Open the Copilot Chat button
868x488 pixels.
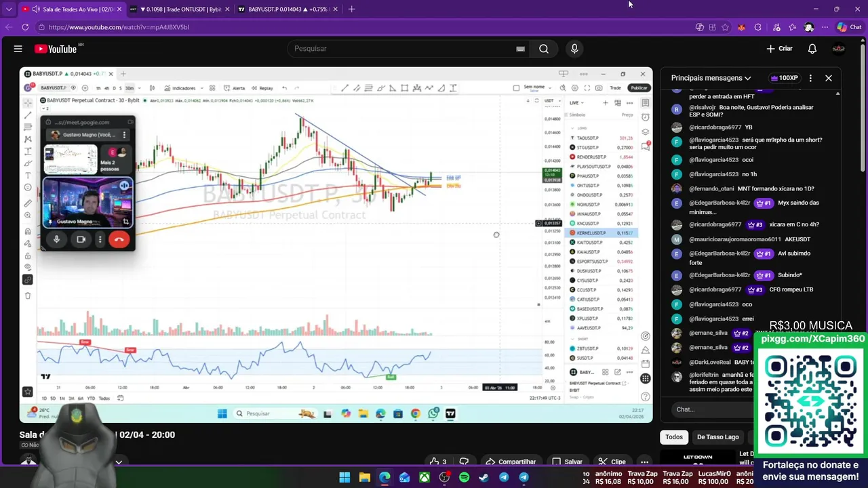click(x=849, y=27)
